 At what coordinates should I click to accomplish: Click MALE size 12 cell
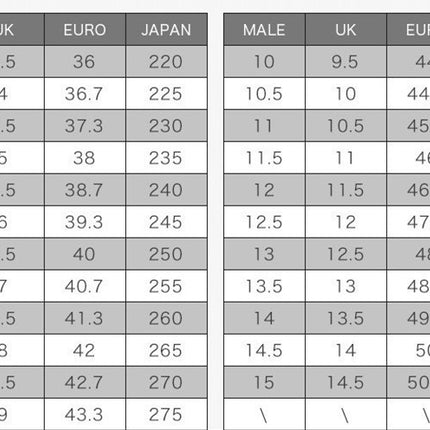point(264,190)
